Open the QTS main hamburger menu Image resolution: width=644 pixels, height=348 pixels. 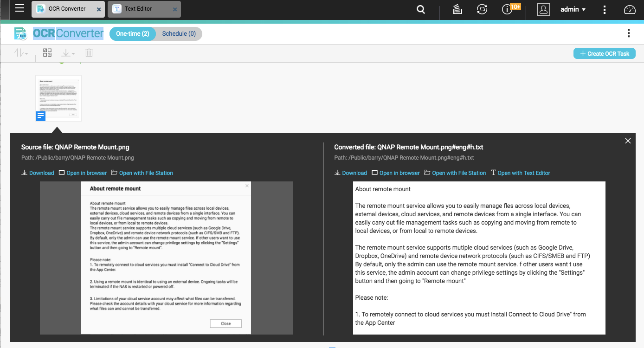point(19,8)
